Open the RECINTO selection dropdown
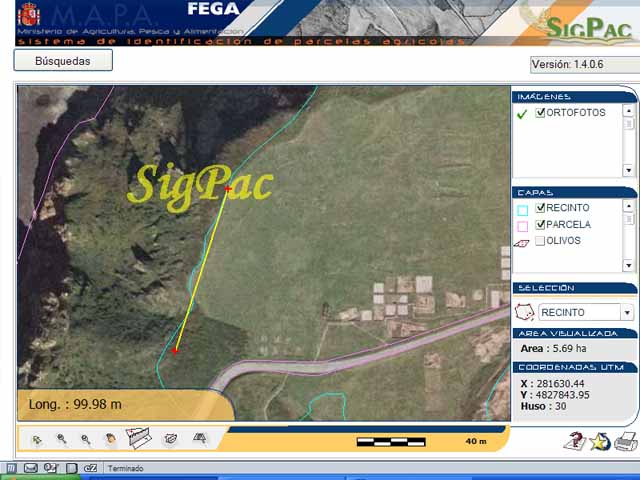640x480 pixels. pyautogui.click(x=627, y=313)
